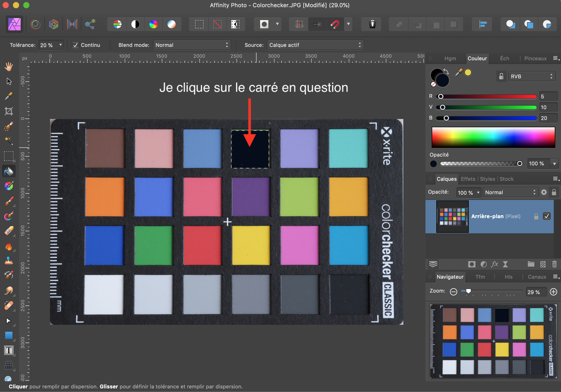
Task: Click the Add Pixel Layer checkerboard button
Action: coord(543,264)
